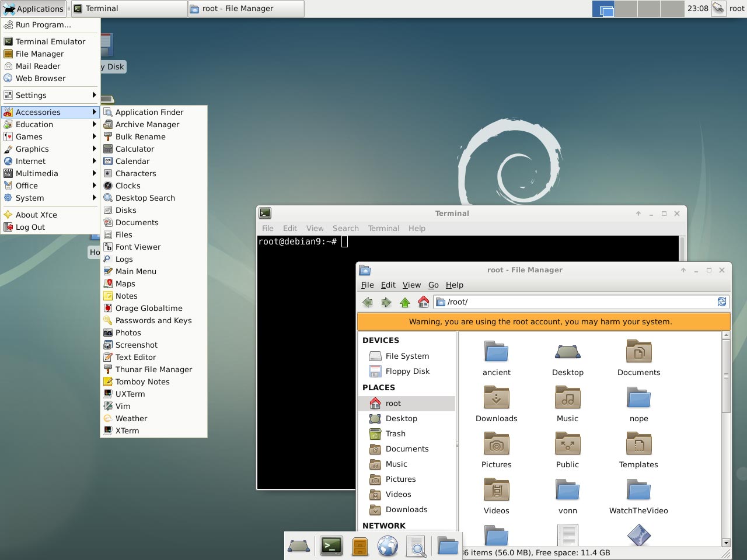Click About Xfce in the Applications menu
Screen dimensions: 747x560
click(x=36, y=215)
